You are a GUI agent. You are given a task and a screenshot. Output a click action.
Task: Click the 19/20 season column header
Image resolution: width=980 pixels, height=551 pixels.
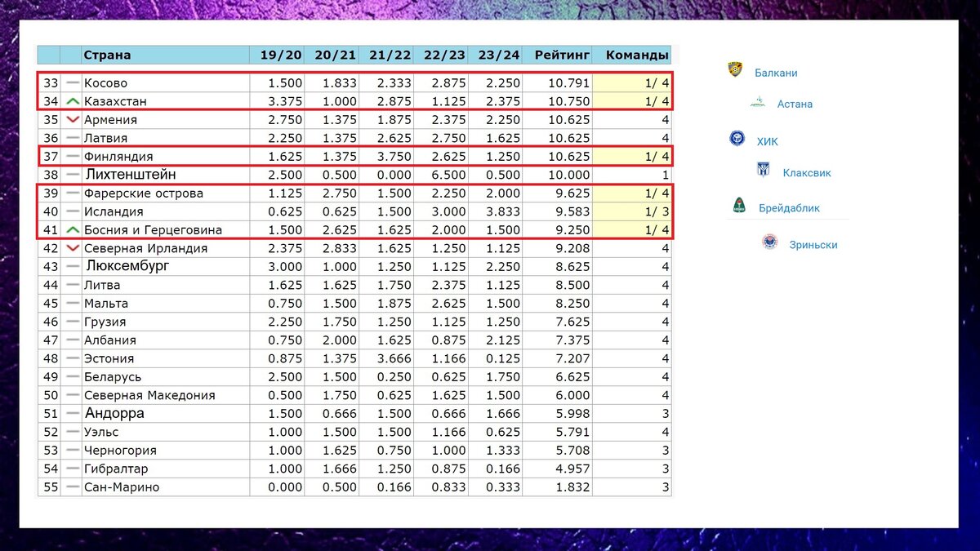pyautogui.click(x=281, y=55)
